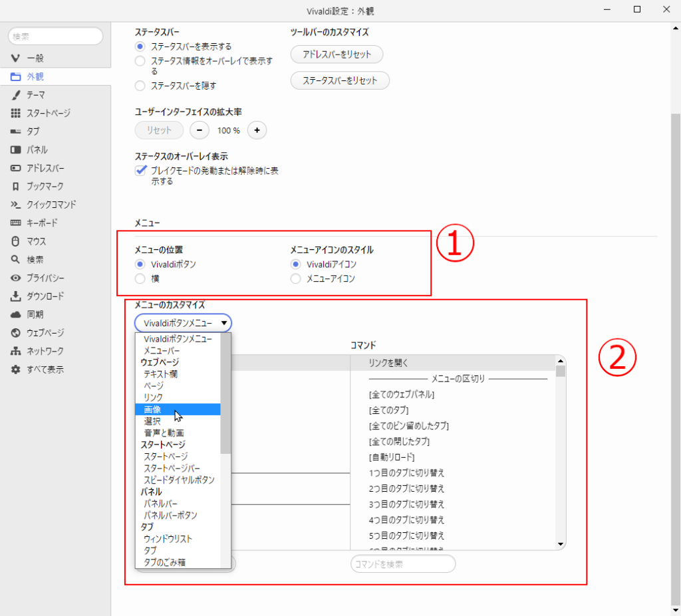681x616 pixels.
Task: Click the すべて表示 gear icon
Action: pyautogui.click(x=15, y=369)
